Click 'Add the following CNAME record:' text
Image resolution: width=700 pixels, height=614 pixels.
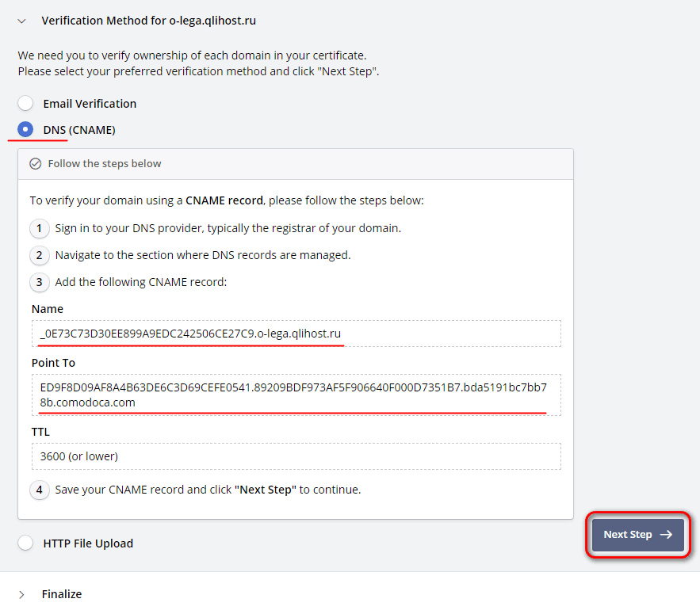click(140, 282)
